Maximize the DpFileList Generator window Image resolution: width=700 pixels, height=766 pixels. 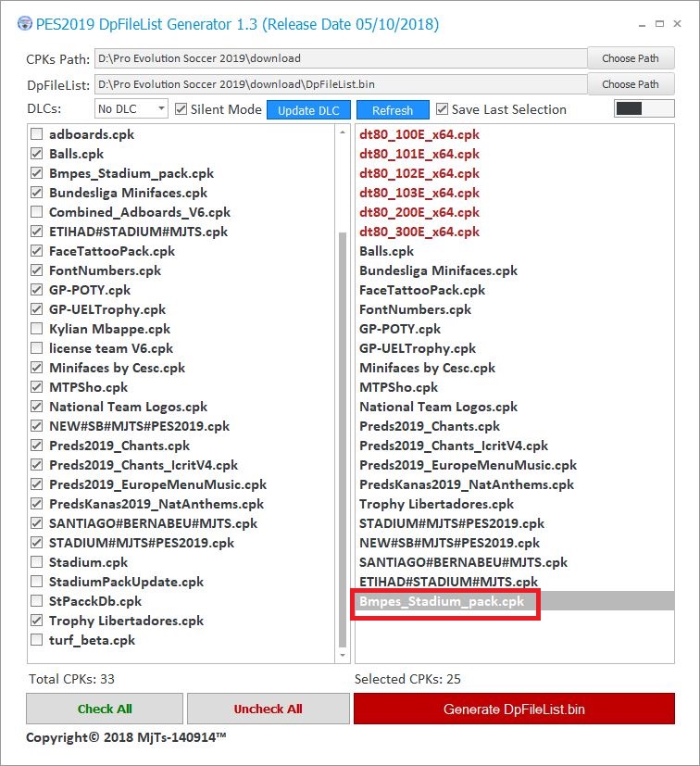659,23
